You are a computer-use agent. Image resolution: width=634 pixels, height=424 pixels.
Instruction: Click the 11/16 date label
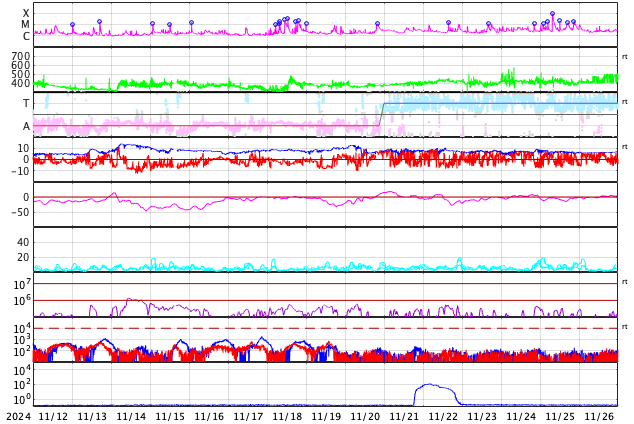coord(209,416)
